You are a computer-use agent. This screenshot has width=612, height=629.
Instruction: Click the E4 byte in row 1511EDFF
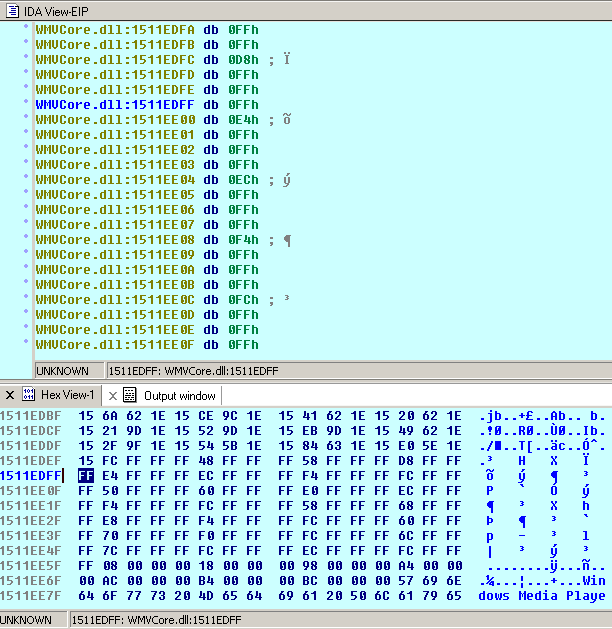pyautogui.click(x=110, y=476)
